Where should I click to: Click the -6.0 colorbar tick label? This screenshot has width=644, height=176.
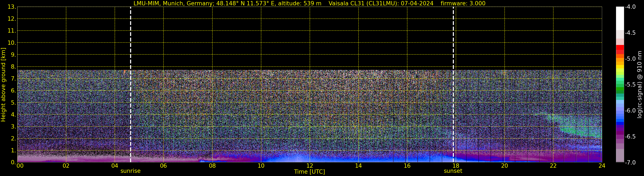[x=630, y=111]
